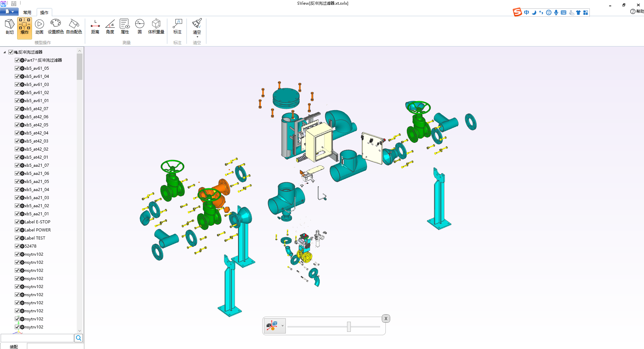Image resolution: width=644 pixels, height=349 pixels.
Task: Collapse the 反冲洗过滤器 root tree node
Action: tap(5, 52)
